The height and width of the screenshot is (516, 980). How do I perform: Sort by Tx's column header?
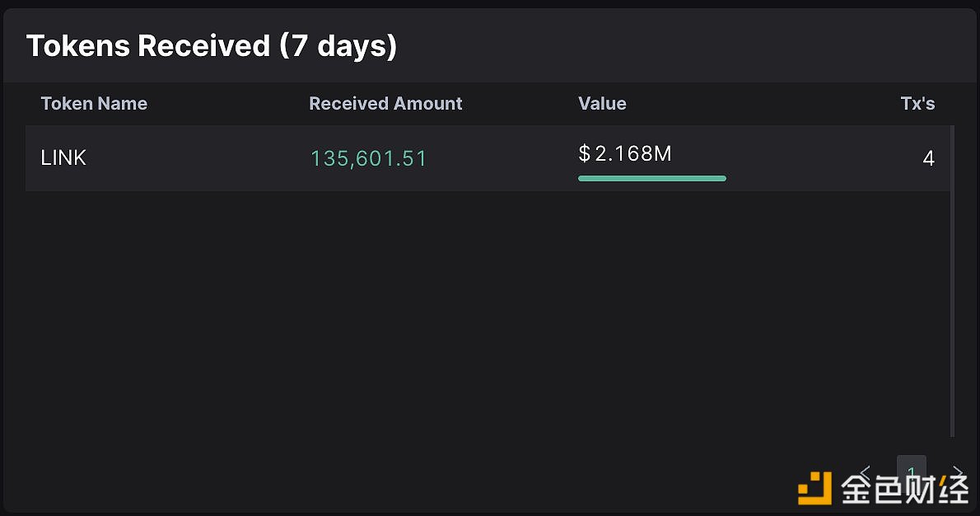917,104
